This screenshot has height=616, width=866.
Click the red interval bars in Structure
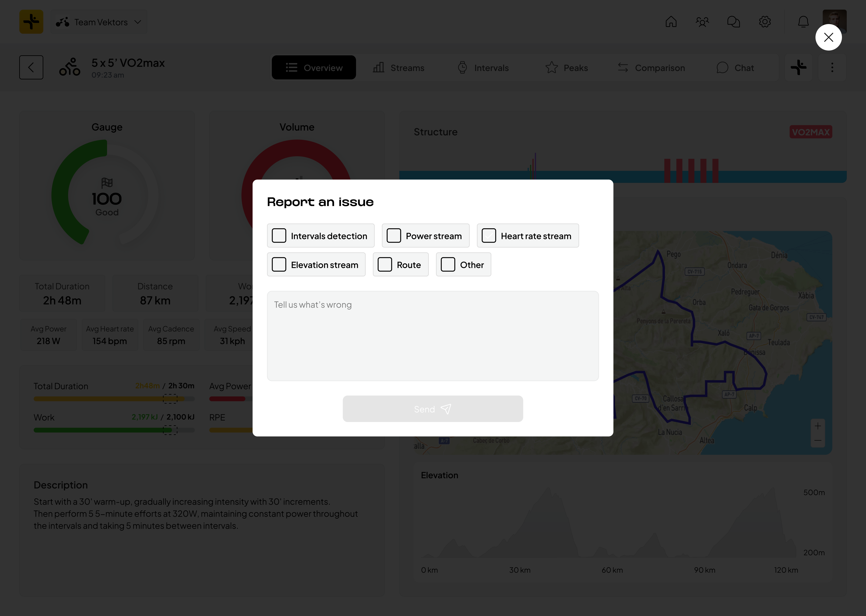tap(691, 171)
